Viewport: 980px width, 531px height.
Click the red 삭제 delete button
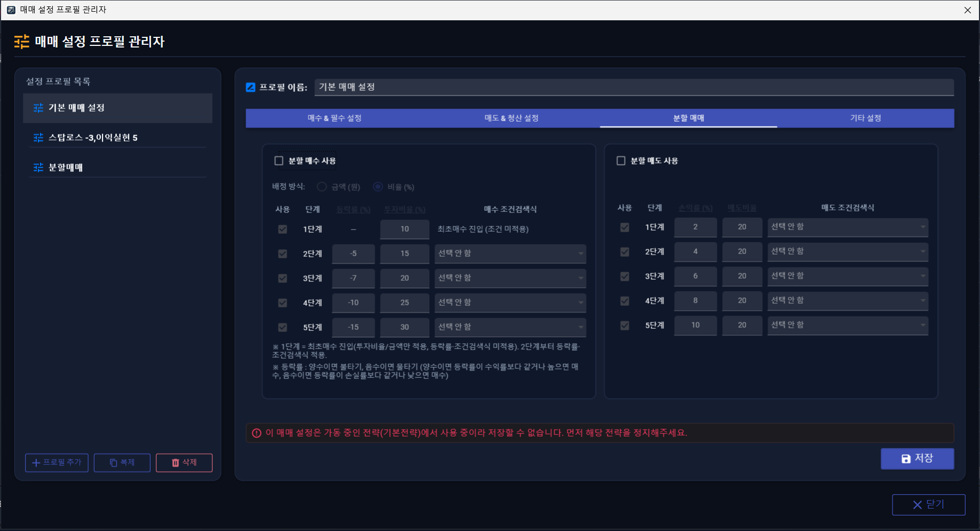pos(184,463)
